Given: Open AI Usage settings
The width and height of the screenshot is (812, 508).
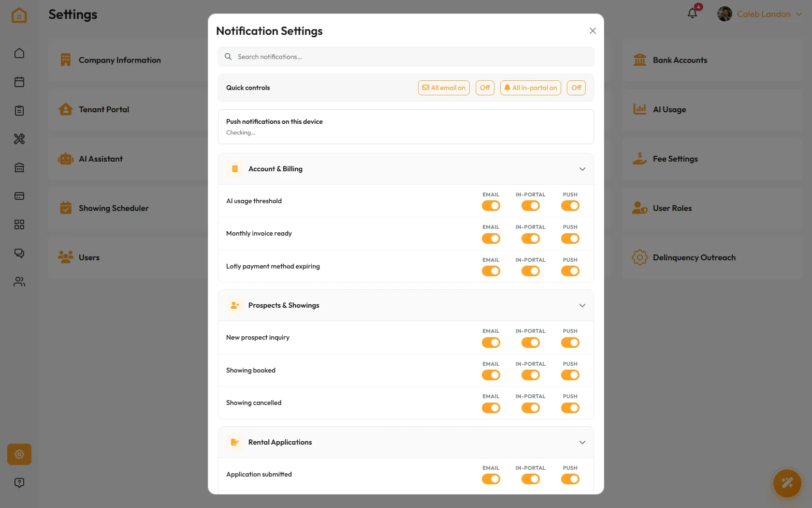Looking at the screenshot, I should click(x=712, y=109).
